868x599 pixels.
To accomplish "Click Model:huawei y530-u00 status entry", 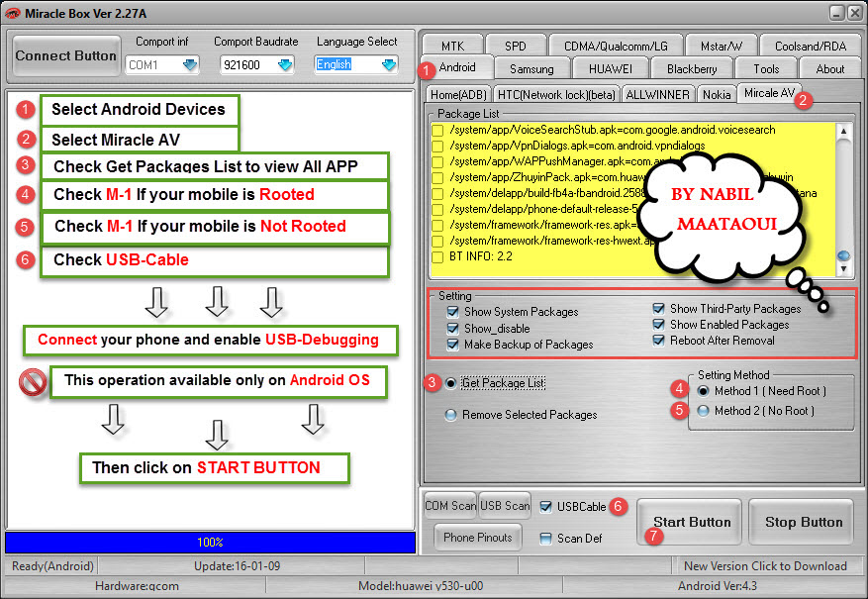I will (421, 586).
